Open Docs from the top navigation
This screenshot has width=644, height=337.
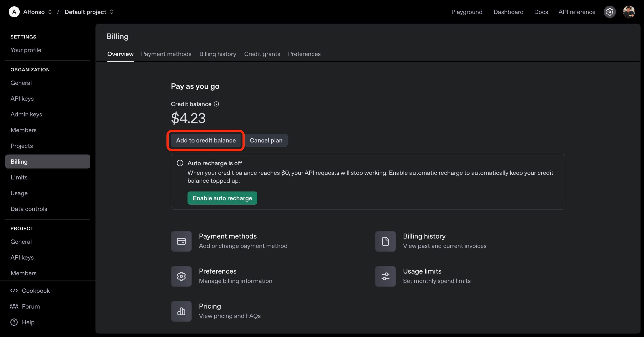point(541,12)
